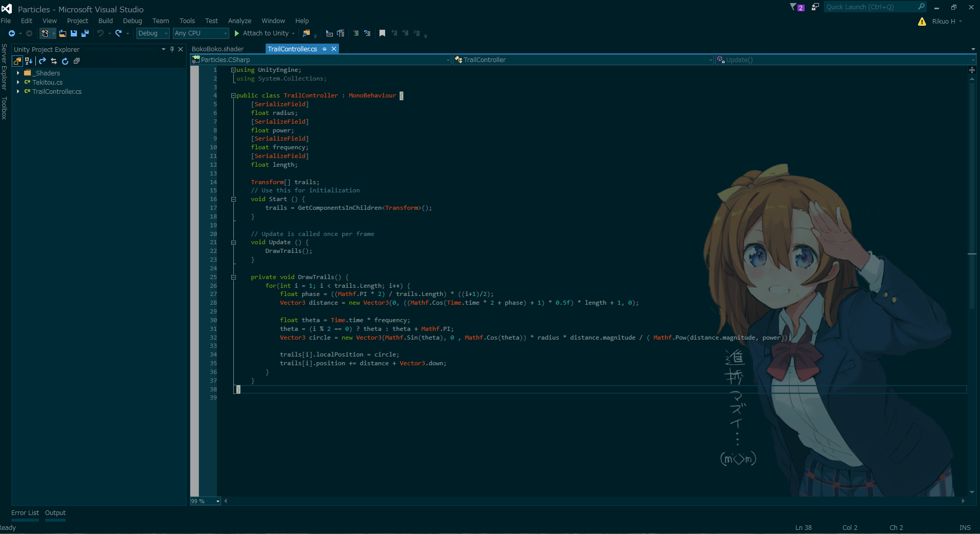Click the Undo icon on the toolbar
The width and height of the screenshot is (980, 534).
pos(102,33)
